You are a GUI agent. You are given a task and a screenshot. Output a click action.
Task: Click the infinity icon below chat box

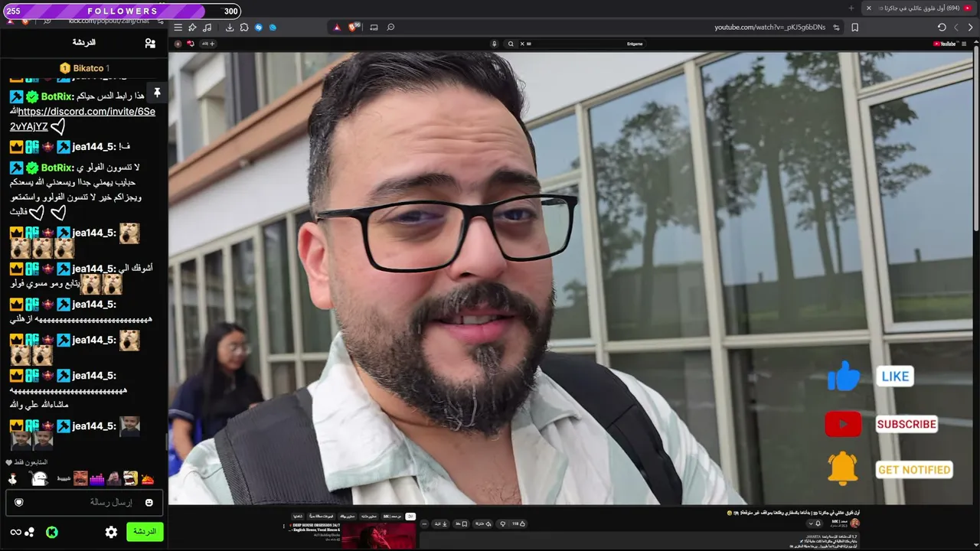point(15,532)
